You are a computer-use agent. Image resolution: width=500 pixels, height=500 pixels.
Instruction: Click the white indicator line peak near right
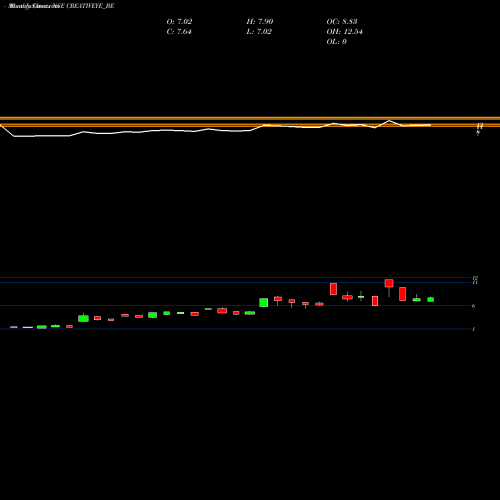point(389,121)
